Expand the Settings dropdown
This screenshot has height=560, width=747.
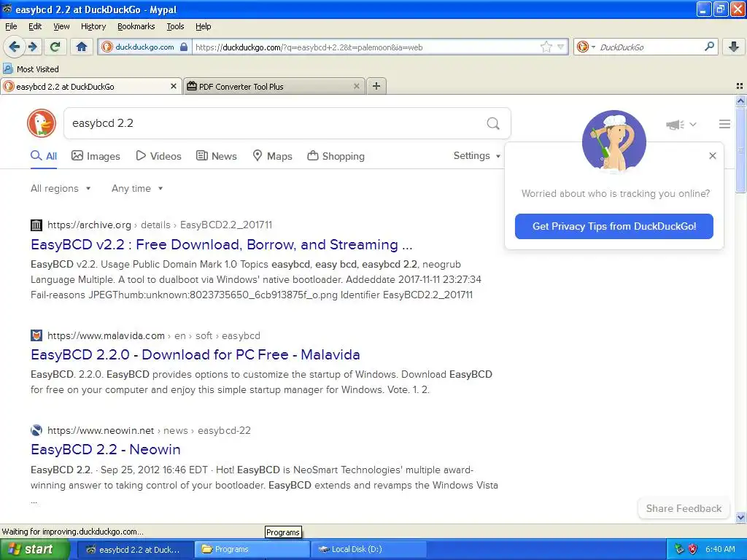click(477, 156)
